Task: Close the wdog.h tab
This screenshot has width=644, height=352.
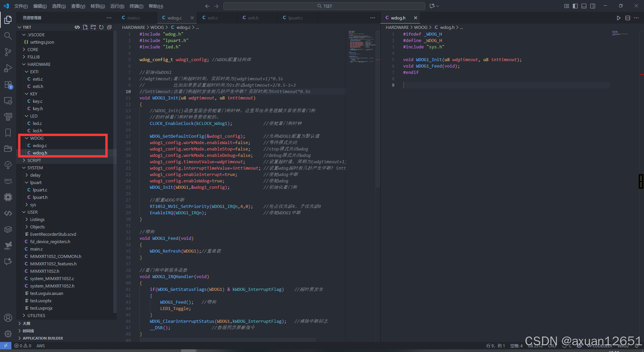Action: point(416,18)
